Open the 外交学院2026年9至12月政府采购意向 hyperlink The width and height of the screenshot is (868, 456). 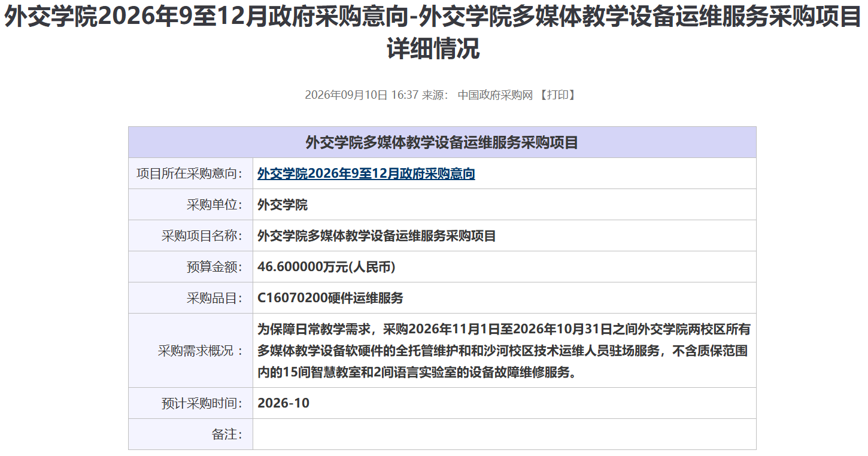pyautogui.click(x=366, y=174)
